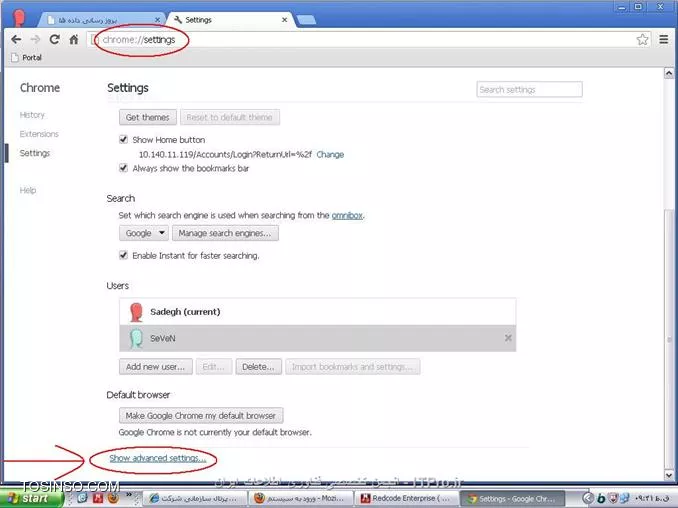
Task: Launch Firefox from quick launch
Action: [x=113, y=498]
